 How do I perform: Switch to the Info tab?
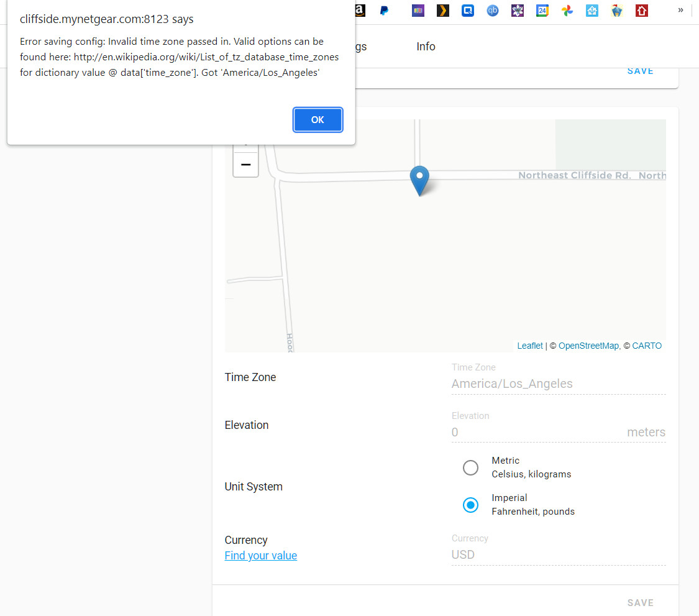click(x=426, y=46)
